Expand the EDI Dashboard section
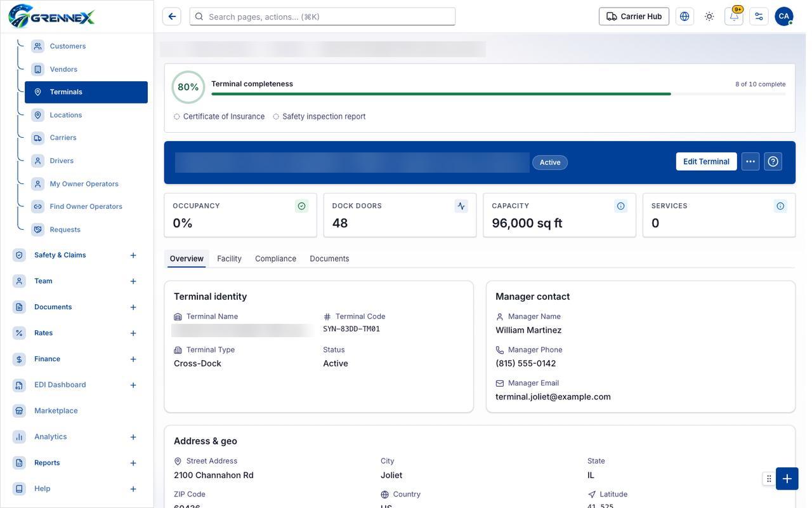This screenshot has width=812, height=508. point(133,385)
